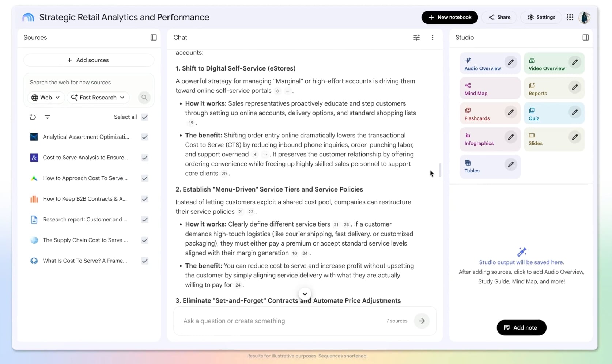Screen dimensions: 612x364
Task: Click the web search magnifier icon
Action: pos(144,97)
